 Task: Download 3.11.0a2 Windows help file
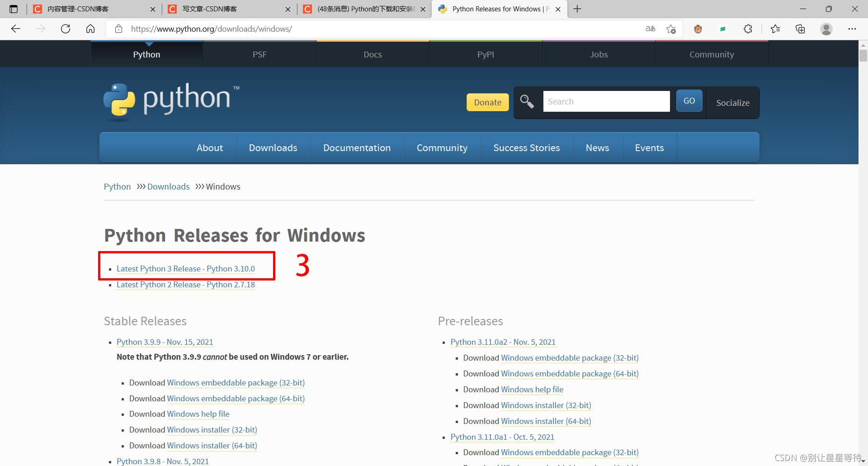[x=532, y=390]
